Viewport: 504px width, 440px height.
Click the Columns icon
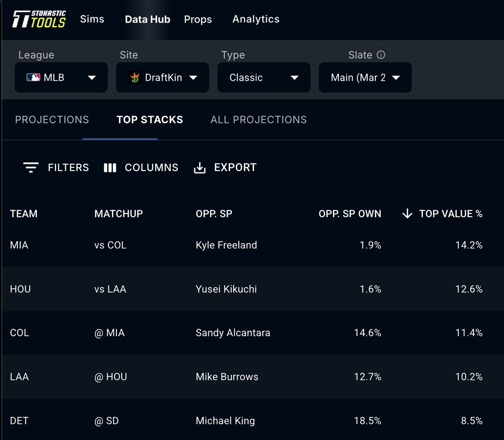(110, 168)
